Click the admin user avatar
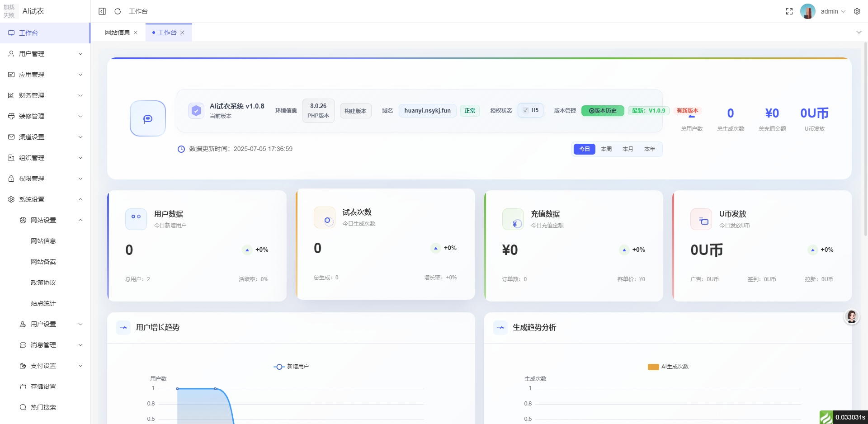Screen dimensions: 868x424 [x=808, y=11]
